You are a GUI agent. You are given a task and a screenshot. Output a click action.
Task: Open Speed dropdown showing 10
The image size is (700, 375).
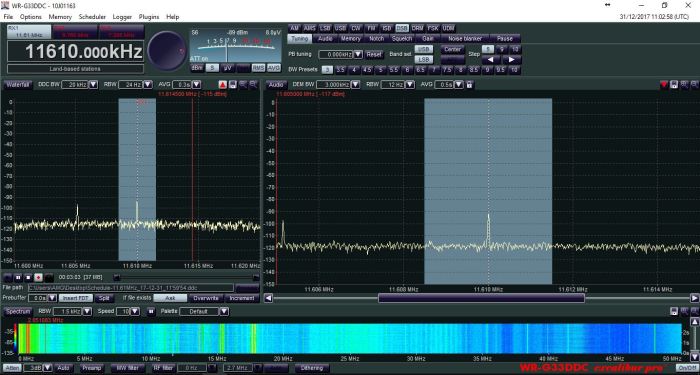[x=135, y=311]
